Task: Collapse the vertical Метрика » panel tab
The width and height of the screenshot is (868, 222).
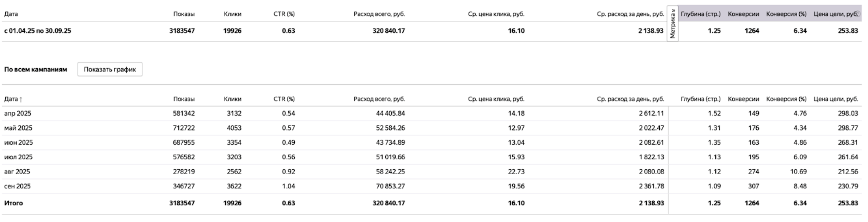Action: [673, 24]
